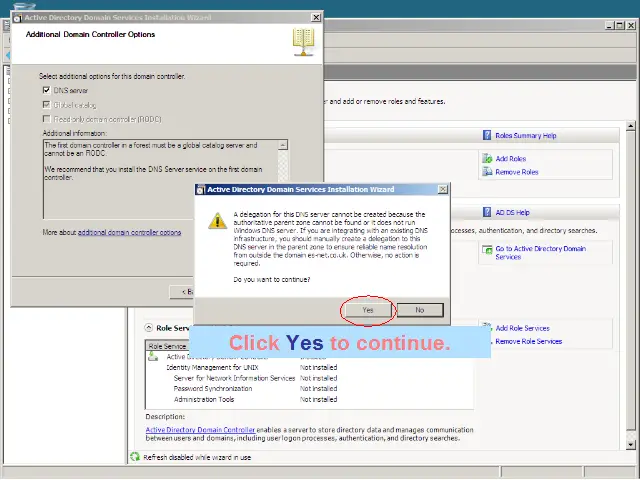640x480 pixels.
Task: Maximize the Server Manager window
Action: click(620, 25)
